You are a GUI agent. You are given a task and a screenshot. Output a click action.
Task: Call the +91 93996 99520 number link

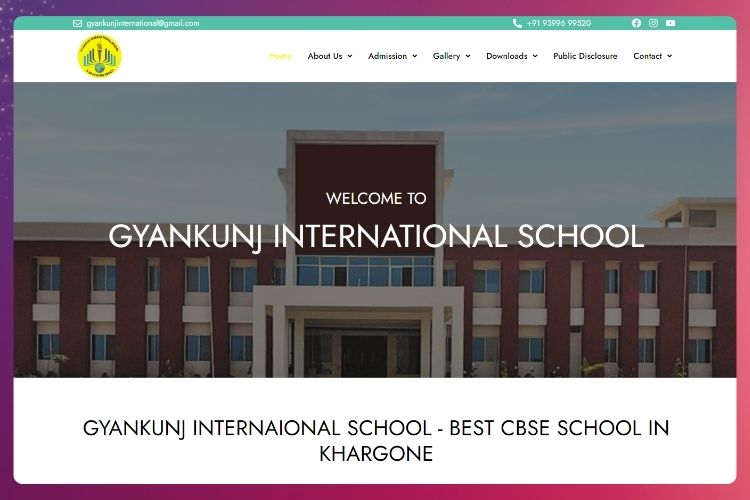(x=559, y=23)
